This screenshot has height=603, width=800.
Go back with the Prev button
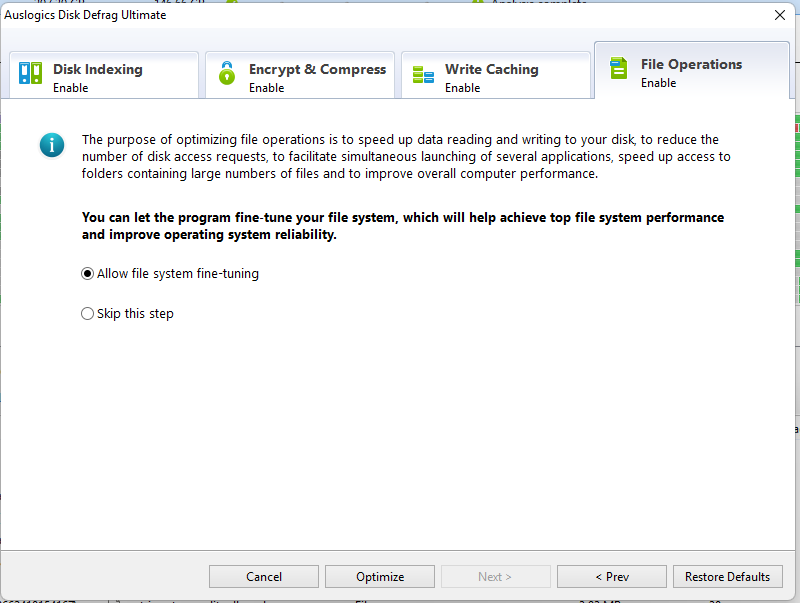click(611, 577)
